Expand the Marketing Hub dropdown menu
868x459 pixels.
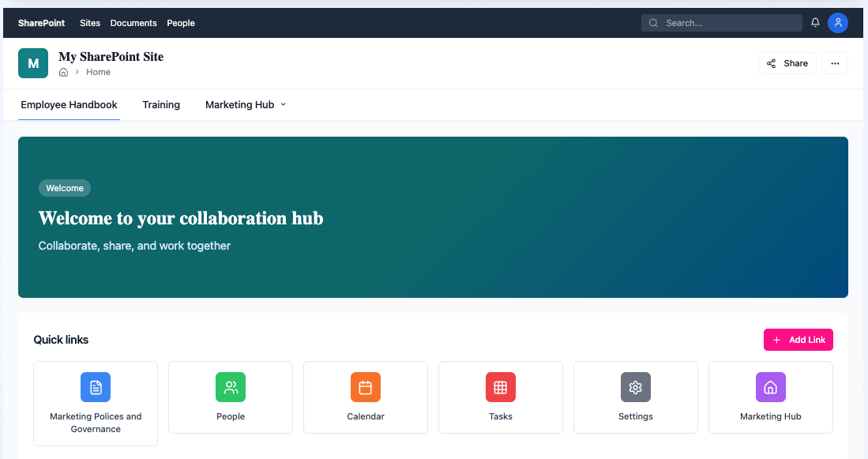tap(282, 104)
